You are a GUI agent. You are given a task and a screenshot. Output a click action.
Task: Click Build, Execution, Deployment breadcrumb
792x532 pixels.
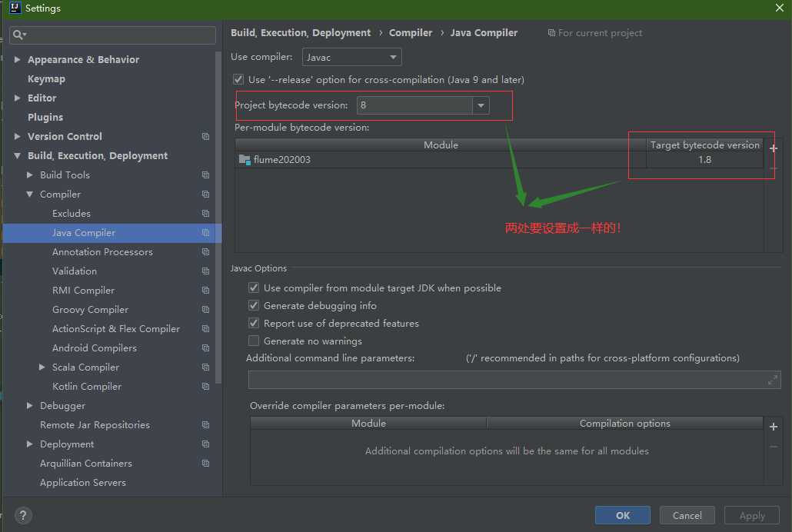(301, 32)
